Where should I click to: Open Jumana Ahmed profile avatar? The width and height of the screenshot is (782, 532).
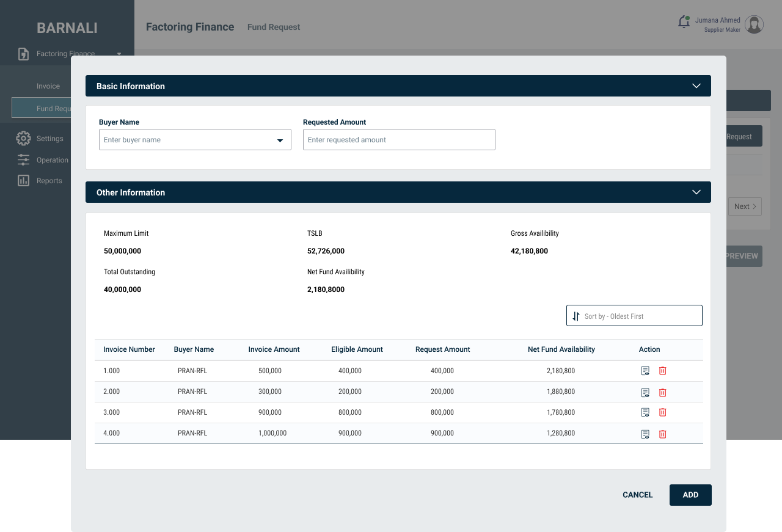click(x=755, y=24)
